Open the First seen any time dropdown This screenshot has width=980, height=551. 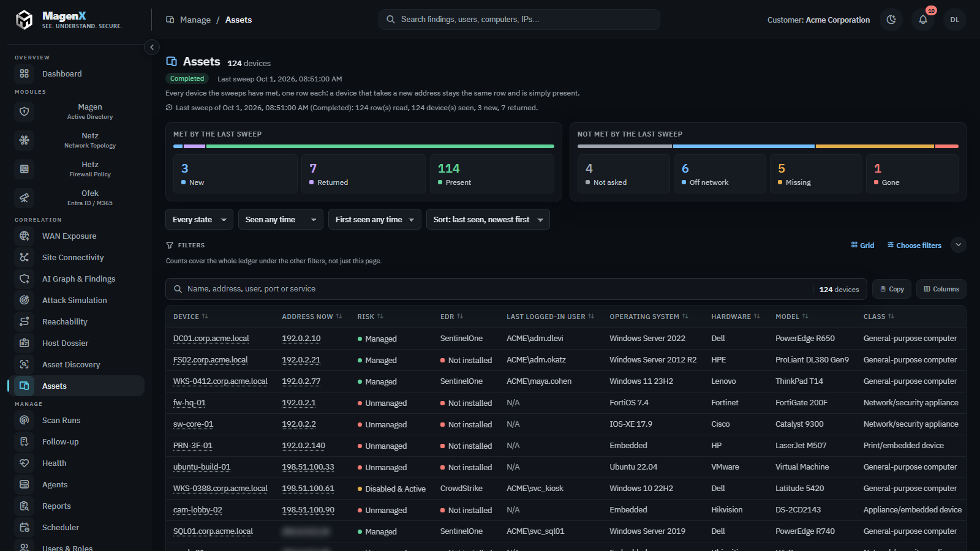tap(375, 219)
